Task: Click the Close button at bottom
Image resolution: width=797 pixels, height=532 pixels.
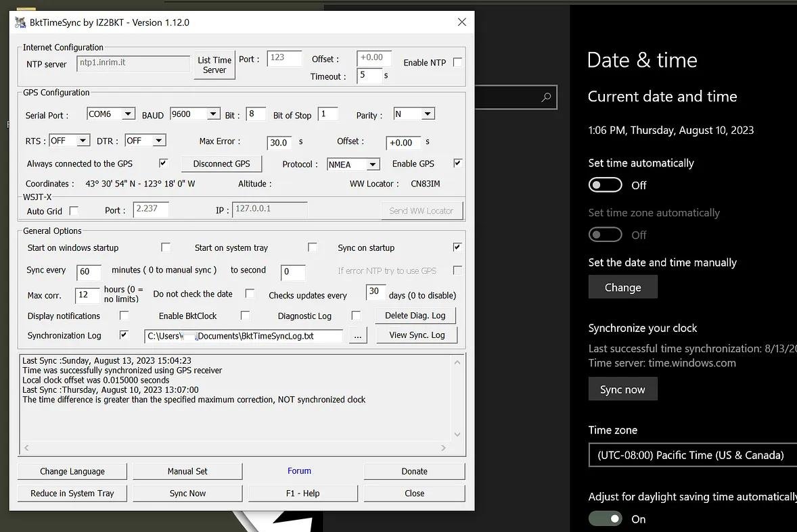Action: [x=414, y=493]
